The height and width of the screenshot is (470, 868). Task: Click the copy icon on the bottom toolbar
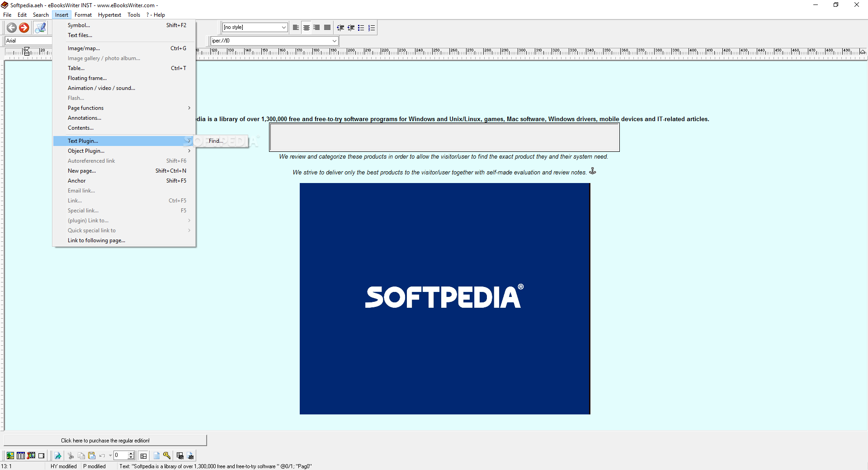pos(81,456)
